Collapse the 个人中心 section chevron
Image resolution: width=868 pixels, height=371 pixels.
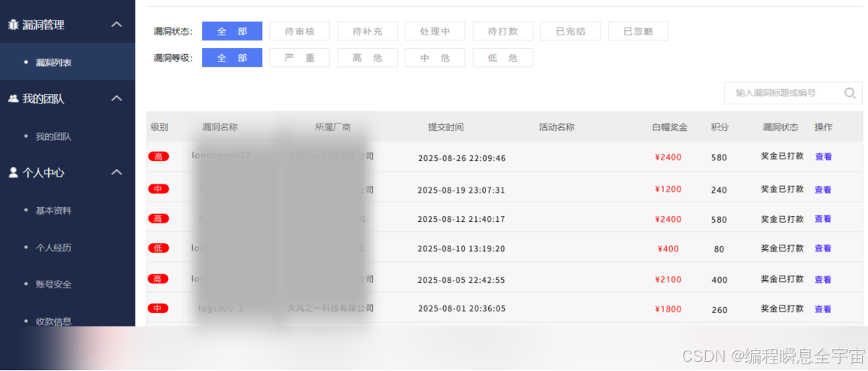[116, 172]
